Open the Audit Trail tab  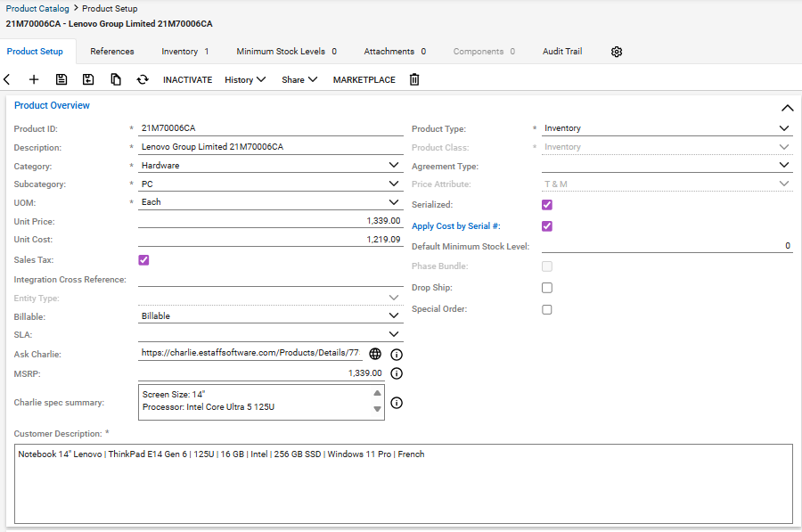[562, 51]
